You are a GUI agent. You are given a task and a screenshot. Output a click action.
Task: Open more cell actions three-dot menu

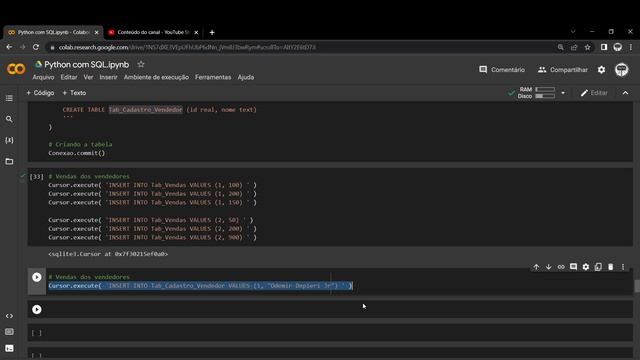(x=623, y=267)
